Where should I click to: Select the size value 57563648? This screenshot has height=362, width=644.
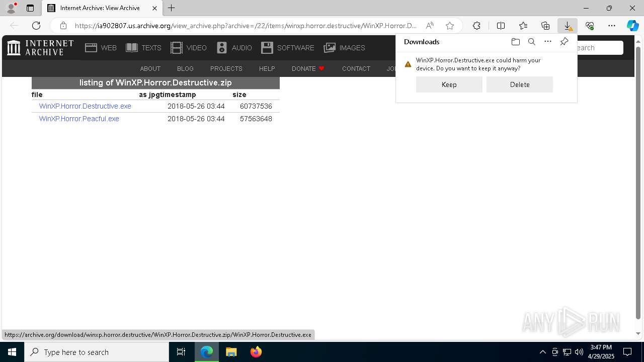[x=256, y=119]
